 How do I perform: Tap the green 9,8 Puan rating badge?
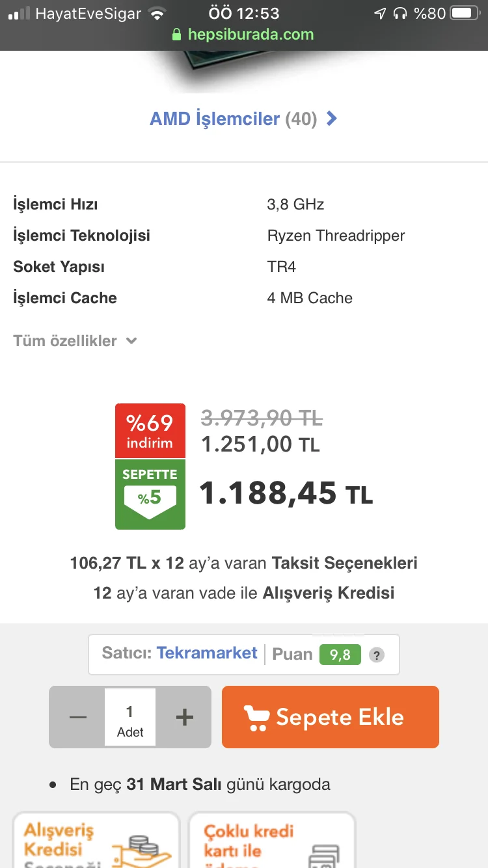pyautogui.click(x=340, y=656)
